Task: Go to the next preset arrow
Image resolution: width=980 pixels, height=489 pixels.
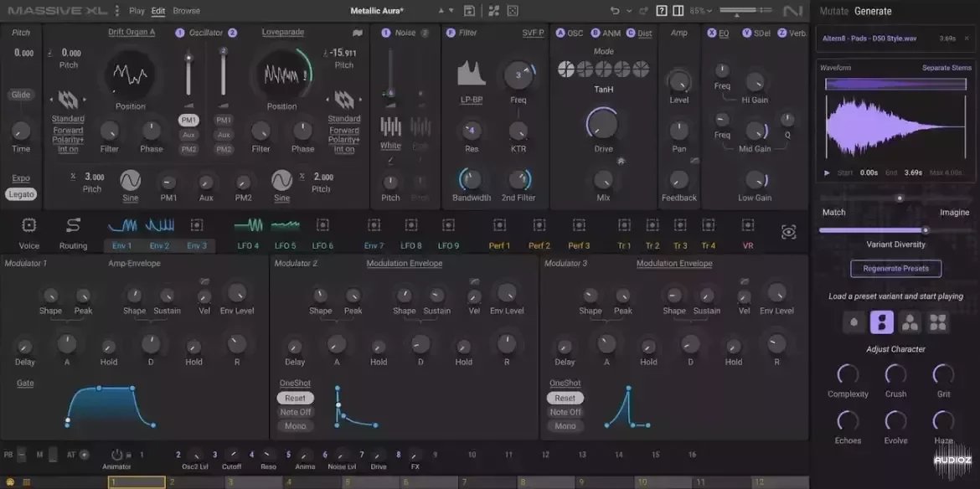Action: pos(451,11)
